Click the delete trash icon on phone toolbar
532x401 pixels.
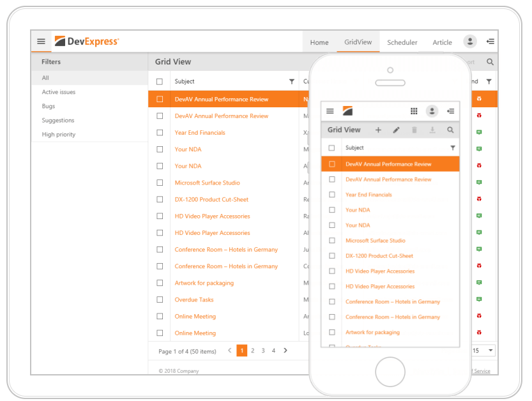(414, 130)
